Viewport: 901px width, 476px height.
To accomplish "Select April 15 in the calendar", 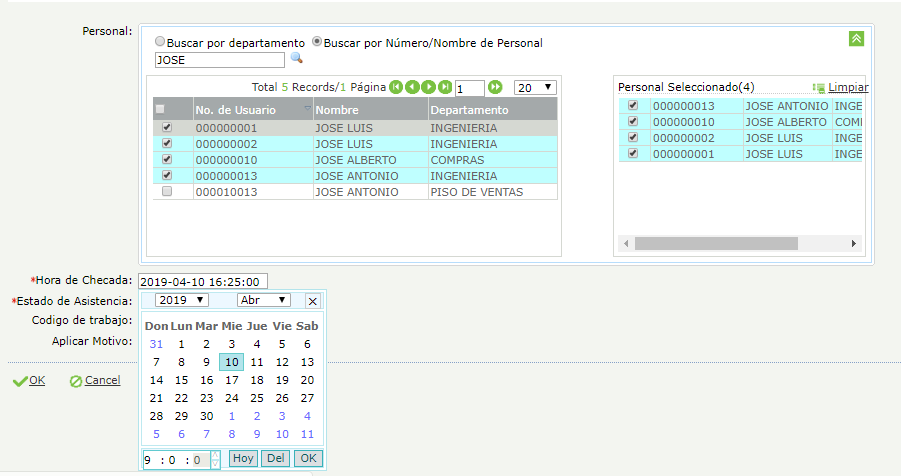I will [182, 380].
